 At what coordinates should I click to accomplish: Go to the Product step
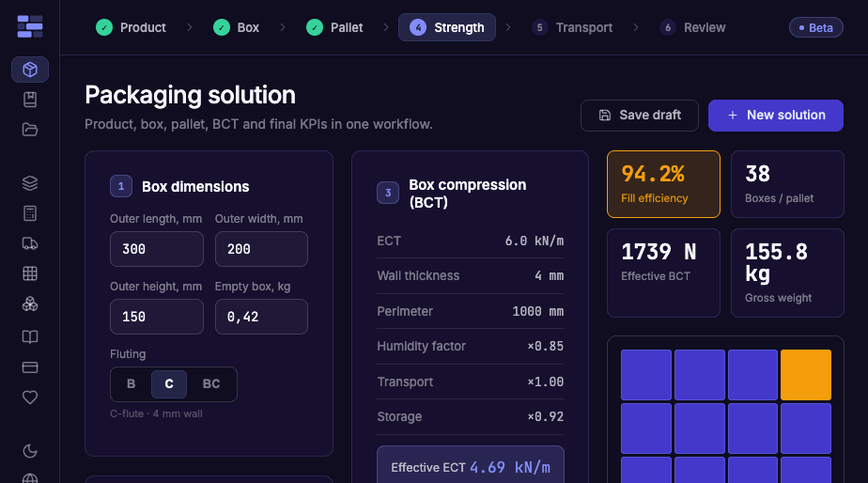(132, 27)
